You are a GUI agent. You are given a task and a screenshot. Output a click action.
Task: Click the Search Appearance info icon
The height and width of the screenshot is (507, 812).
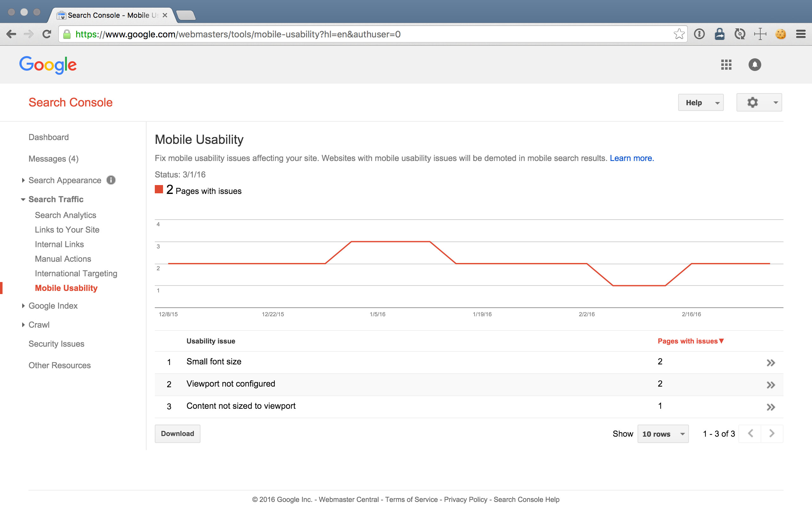(x=111, y=180)
